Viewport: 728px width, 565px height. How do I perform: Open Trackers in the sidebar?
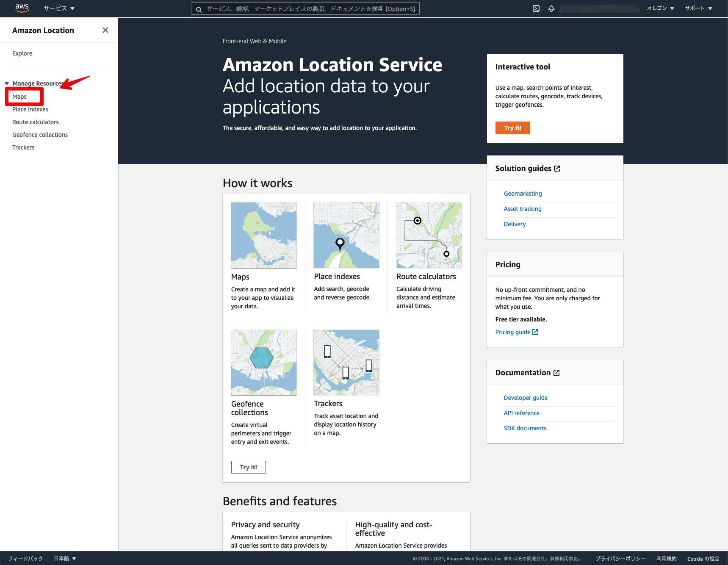tap(23, 147)
